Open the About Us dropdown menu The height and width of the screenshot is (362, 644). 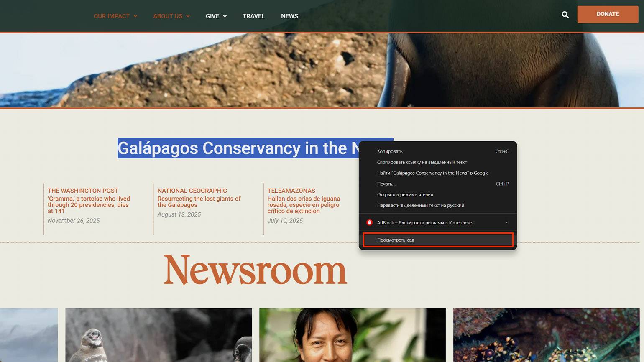[171, 16]
